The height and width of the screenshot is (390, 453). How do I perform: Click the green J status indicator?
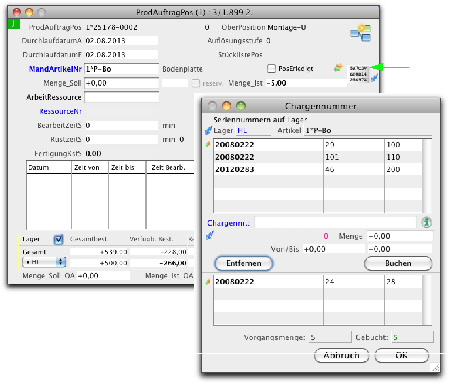14,24
